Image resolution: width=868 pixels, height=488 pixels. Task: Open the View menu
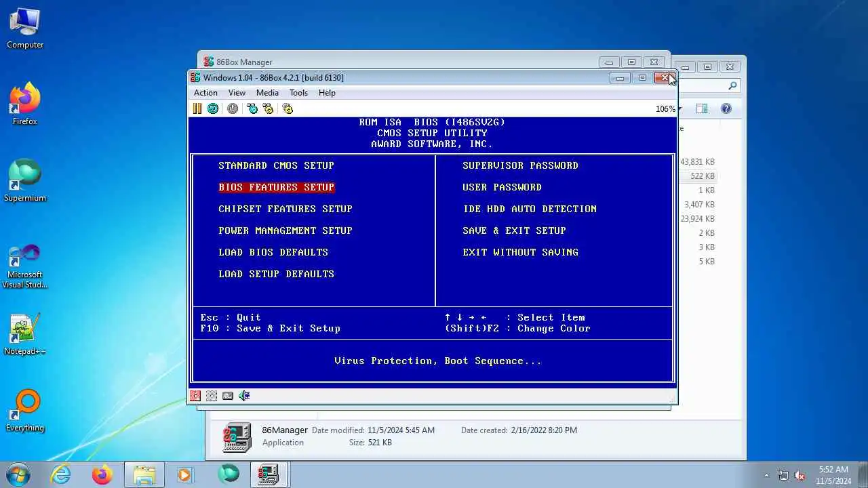(237, 93)
